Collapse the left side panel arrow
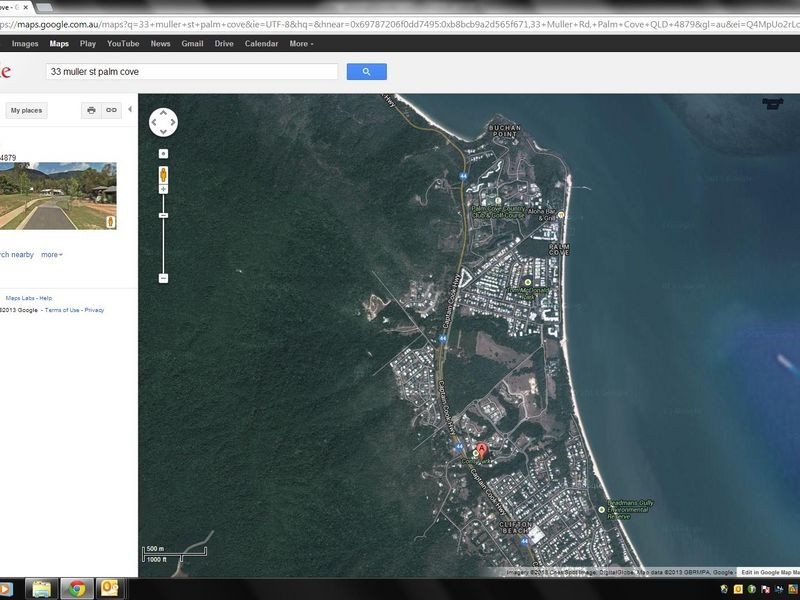 (x=130, y=109)
